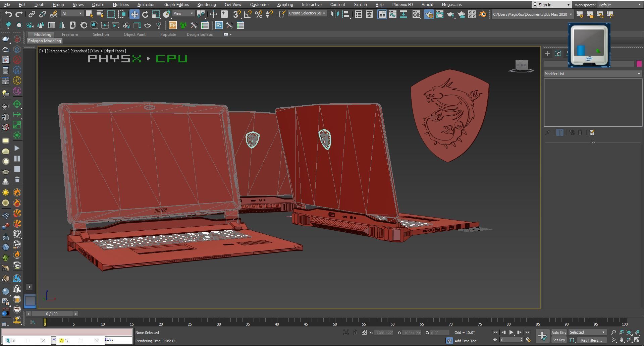
Task: Undo the last action
Action: pyautogui.click(x=9, y=14)
